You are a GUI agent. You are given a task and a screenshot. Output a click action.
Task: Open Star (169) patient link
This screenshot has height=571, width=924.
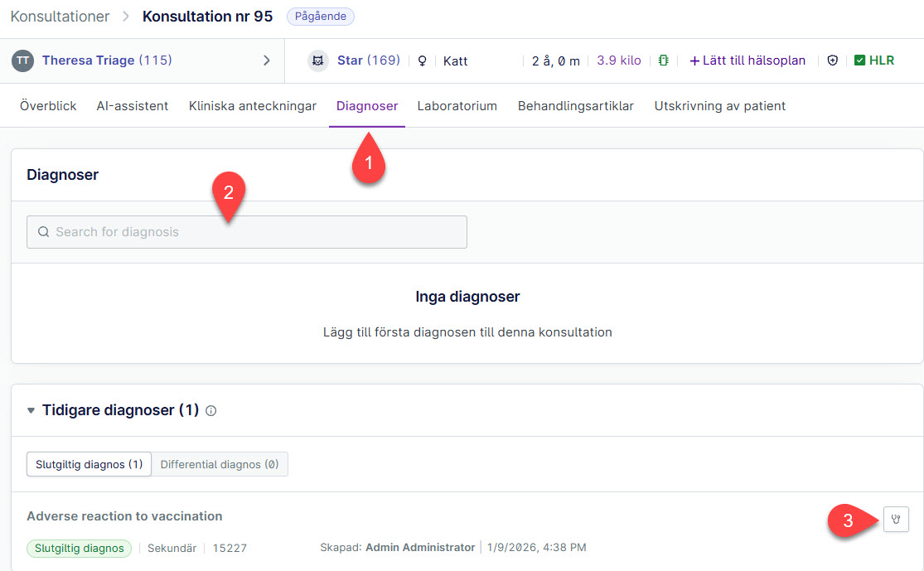[368, 60]
